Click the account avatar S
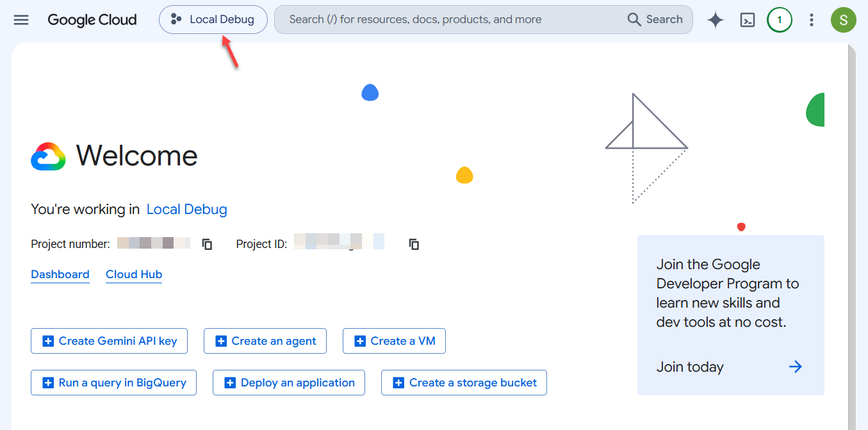The image size is (868, 430). 844,20
